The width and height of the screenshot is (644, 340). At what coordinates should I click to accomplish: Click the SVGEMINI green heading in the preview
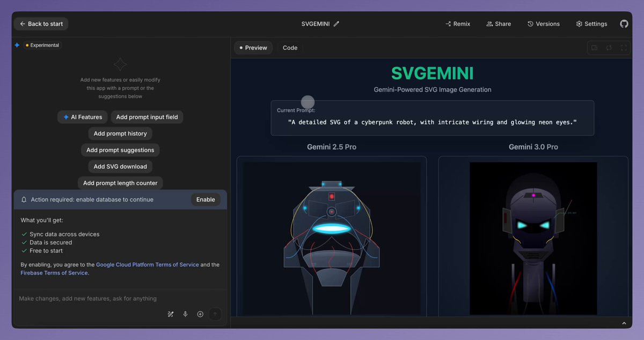(x=432, y=73)
